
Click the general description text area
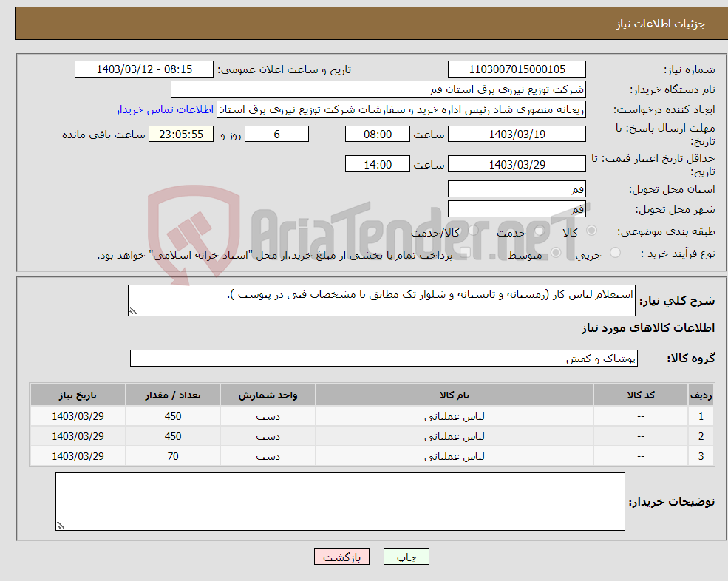click(x=381, y=301)
